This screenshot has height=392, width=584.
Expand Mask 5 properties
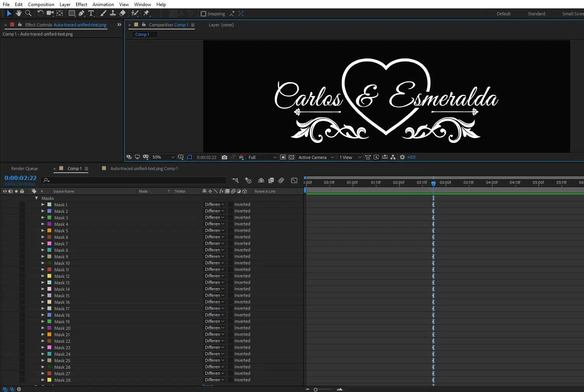pyautogui.click(x=43, y=230)
